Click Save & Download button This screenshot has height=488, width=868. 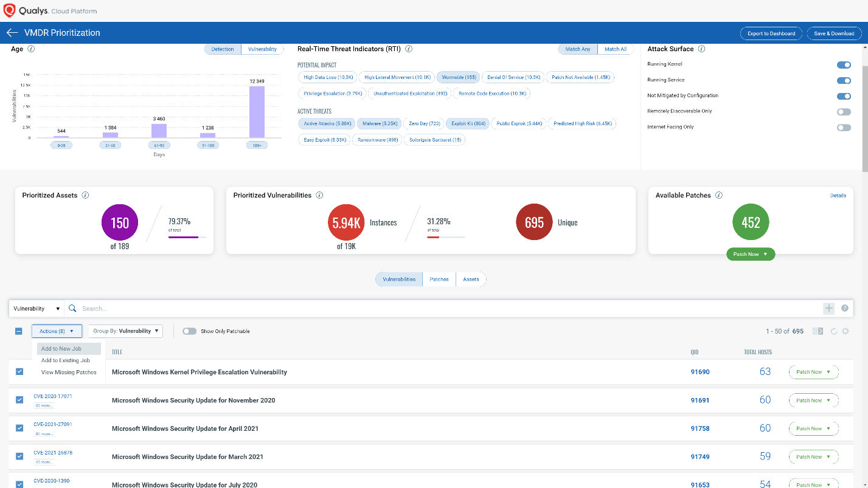[x=834, y=33]
